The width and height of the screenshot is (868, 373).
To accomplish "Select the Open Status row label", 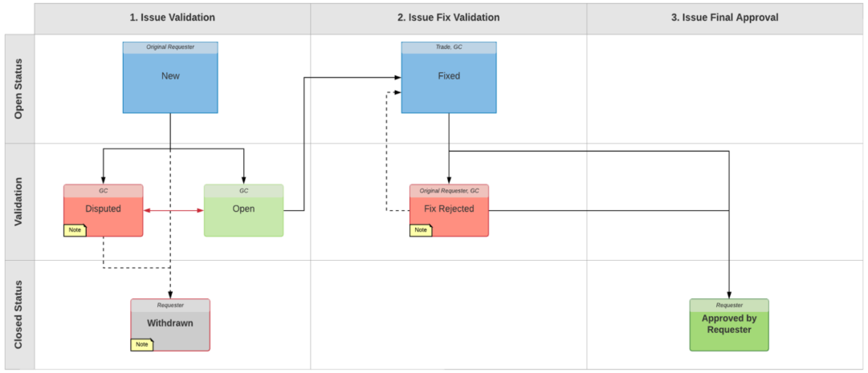I will coord(19,89).
